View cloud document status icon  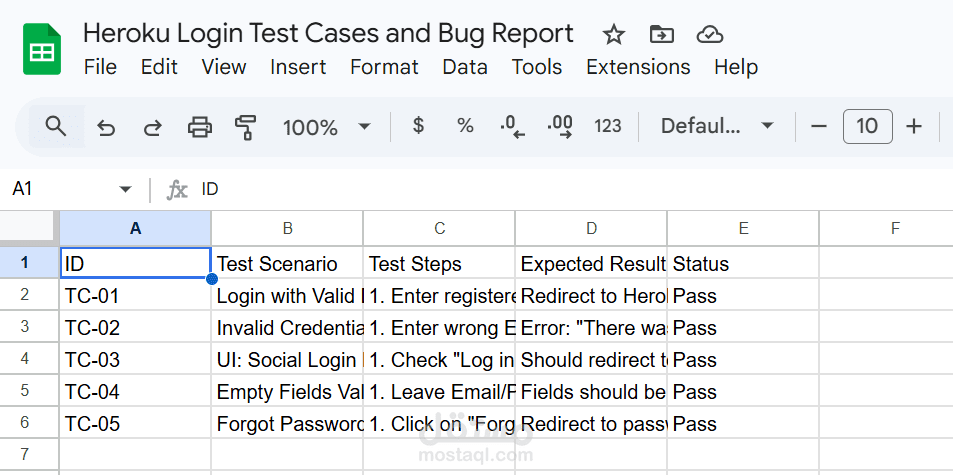click(709, 35)
